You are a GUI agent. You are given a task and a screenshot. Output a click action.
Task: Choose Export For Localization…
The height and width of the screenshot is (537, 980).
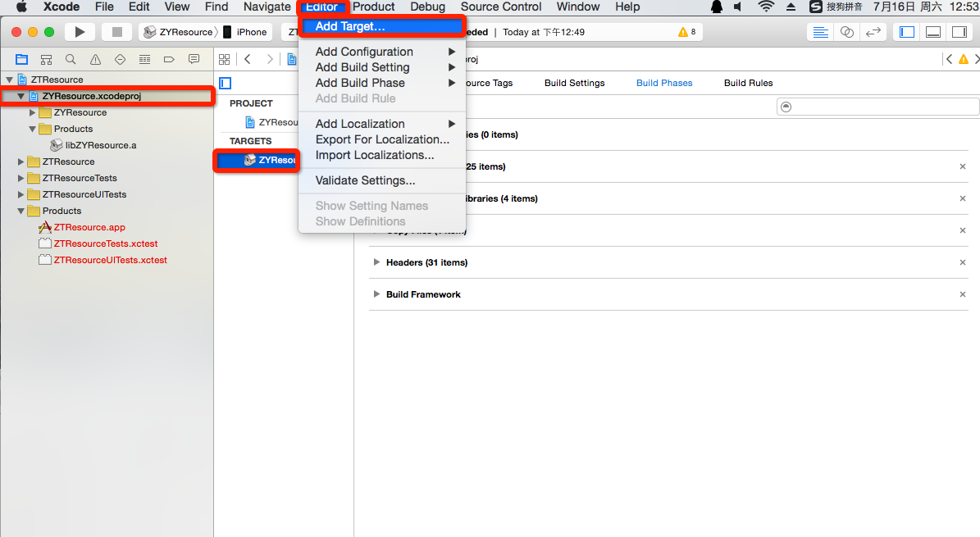[382, 139]
